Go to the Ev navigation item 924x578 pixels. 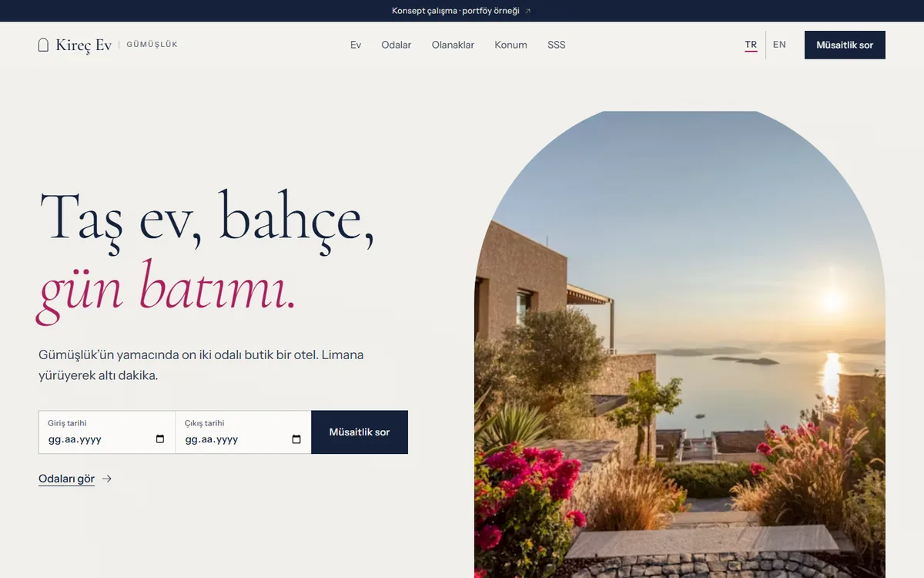coord(356,45)
